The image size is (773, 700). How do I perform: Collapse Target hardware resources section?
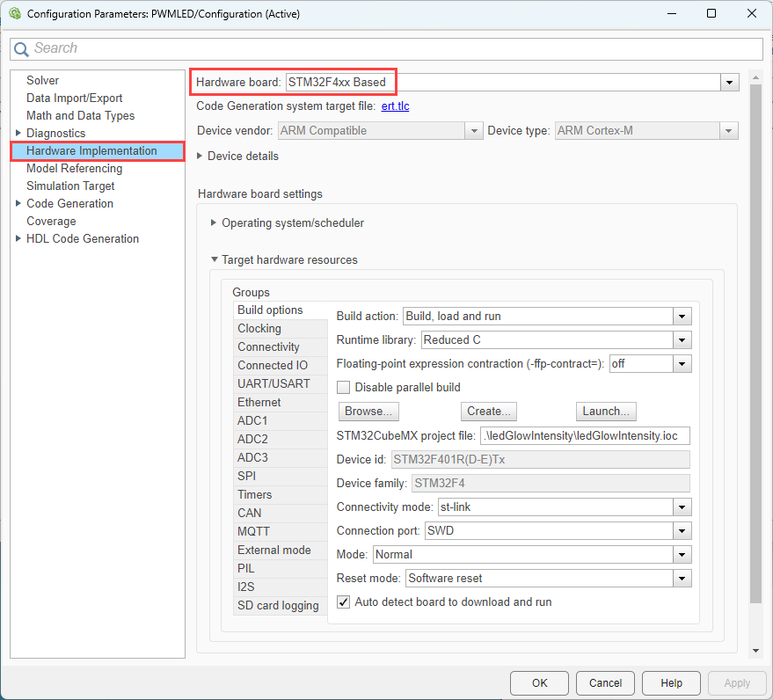(x=214, y=260)
